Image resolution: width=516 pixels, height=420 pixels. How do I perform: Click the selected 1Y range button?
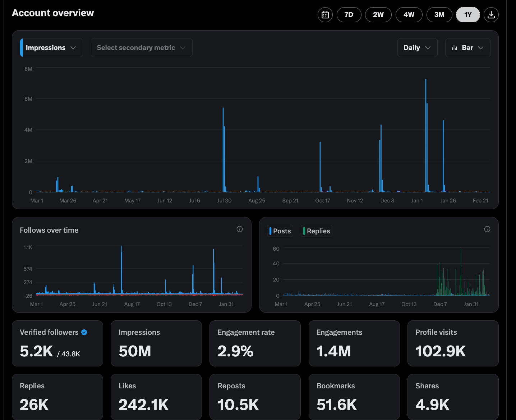(467, 15)
